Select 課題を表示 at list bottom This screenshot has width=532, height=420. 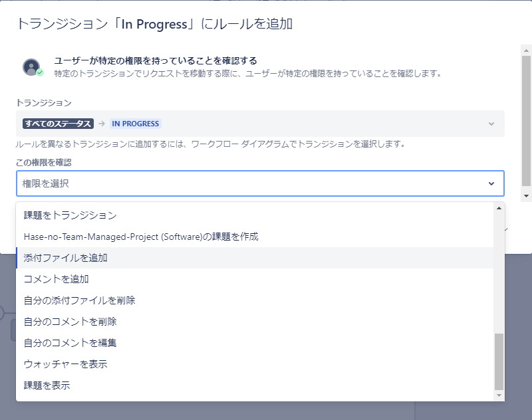[255, 385]
